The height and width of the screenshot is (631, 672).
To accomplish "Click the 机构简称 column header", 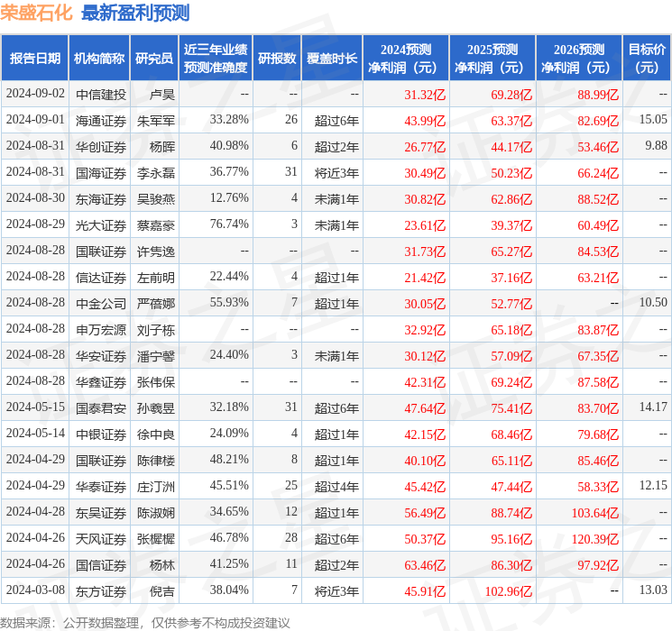I will [x=99, y=58].
